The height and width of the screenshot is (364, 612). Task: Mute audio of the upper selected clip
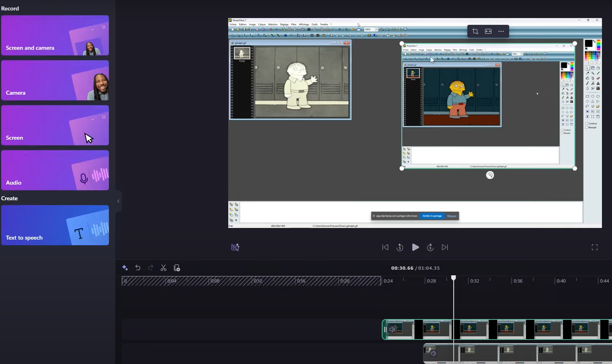(x=393, y=329)
